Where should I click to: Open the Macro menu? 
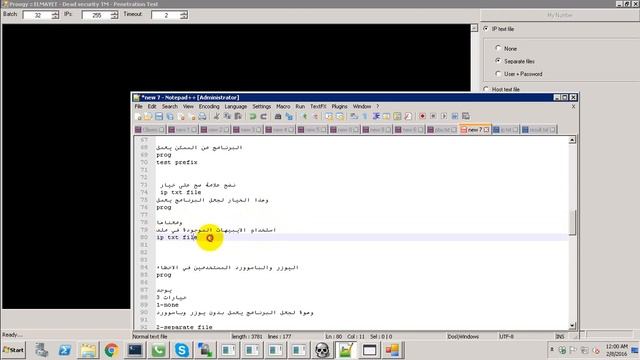click(x=283, y=107)
